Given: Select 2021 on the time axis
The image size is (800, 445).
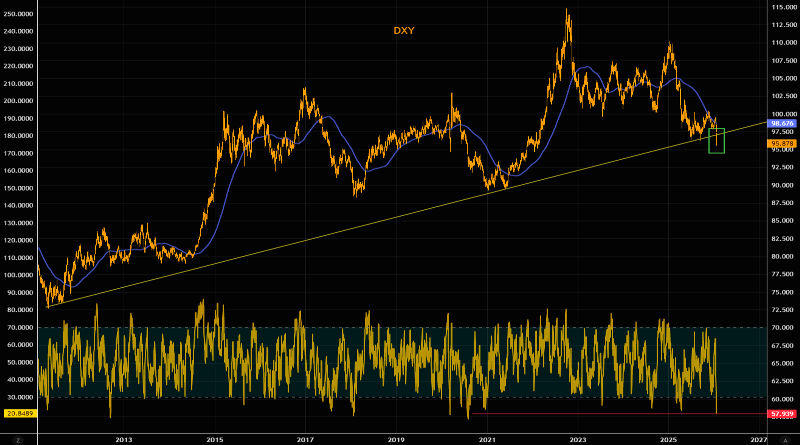Looking at the screenshot, I should (488, 438).
